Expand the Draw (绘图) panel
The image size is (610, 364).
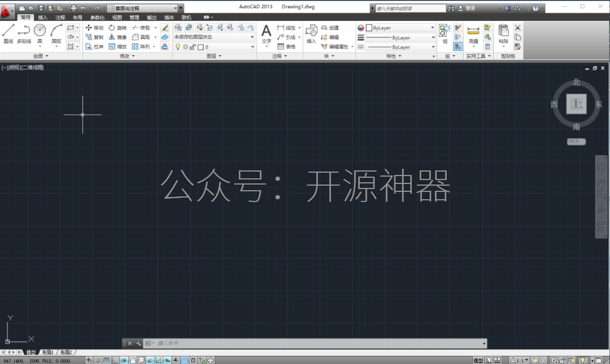(x=41, y=56)
